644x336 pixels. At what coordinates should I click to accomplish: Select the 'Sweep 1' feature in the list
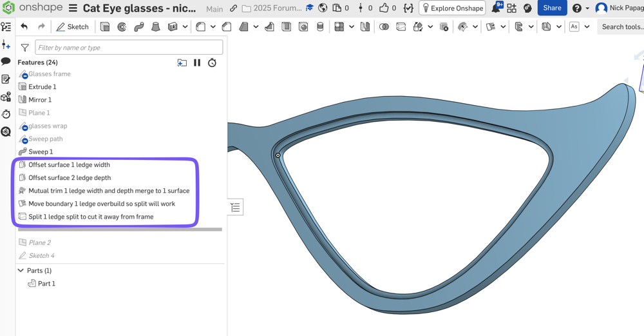click(x=41, y=152)
